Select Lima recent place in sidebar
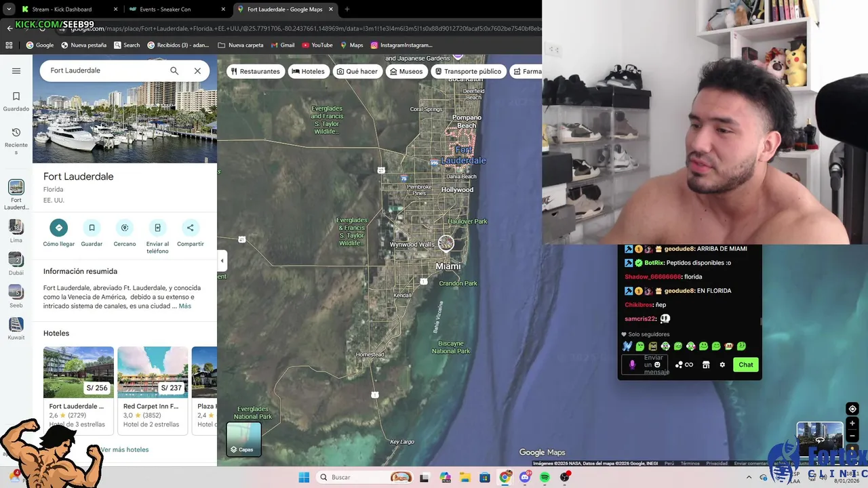 pyautogui.click(x=16, y=231)
